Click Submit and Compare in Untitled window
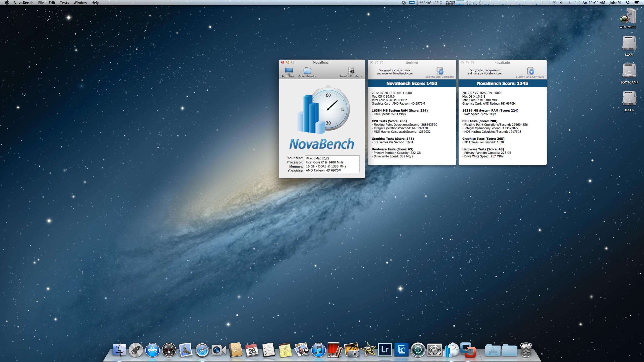This screenshot has width=644, height=362. click(439, 73)
